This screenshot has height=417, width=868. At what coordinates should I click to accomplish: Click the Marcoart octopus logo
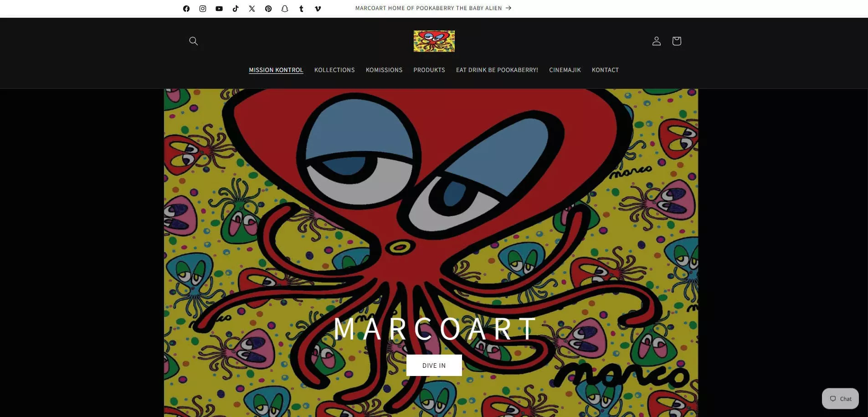434,41
